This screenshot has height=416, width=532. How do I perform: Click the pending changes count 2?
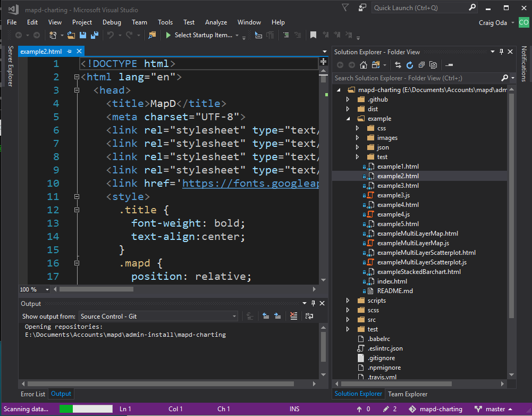[x=390, y=409]
